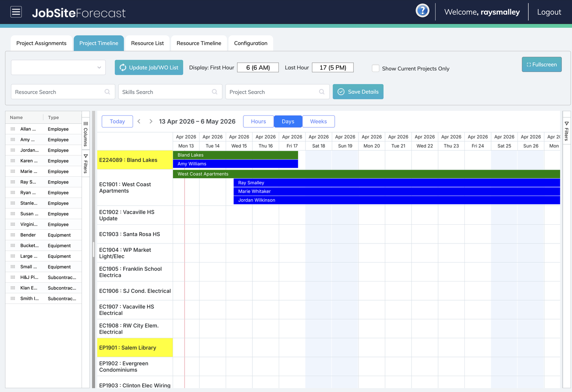Select the Marie Whitaker assignment bar
The width and height of the screenshot is (572, 392).
[x=397, y=191]
